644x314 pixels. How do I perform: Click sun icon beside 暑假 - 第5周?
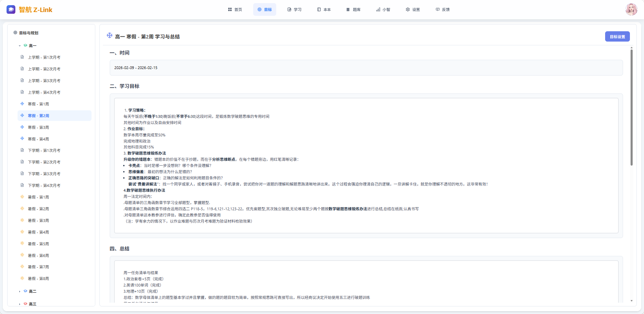point(22,244)
